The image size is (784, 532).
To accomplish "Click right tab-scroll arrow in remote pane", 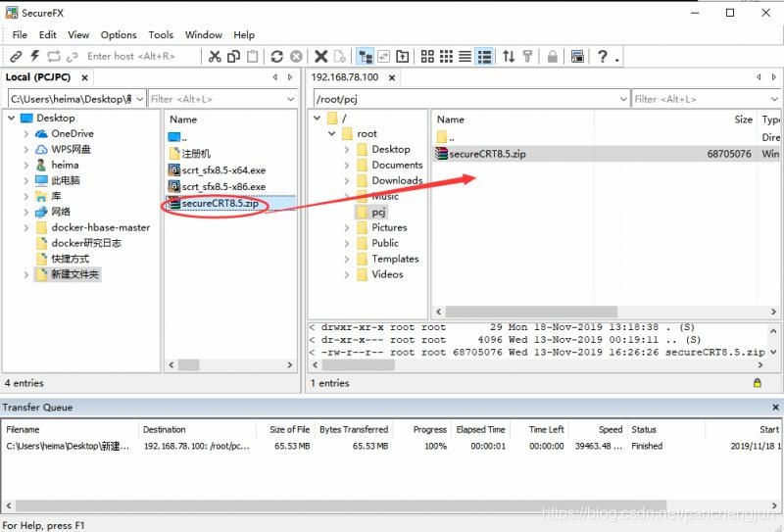I will 774,77.
